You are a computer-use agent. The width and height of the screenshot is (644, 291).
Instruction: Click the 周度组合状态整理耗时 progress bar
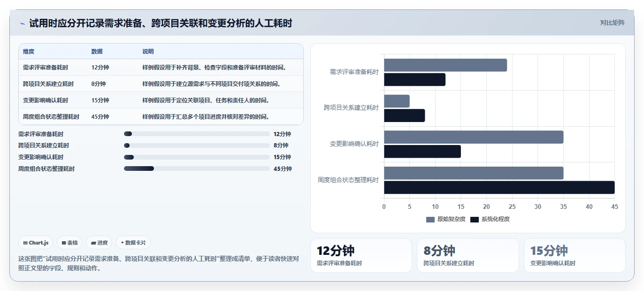[197, 169]
